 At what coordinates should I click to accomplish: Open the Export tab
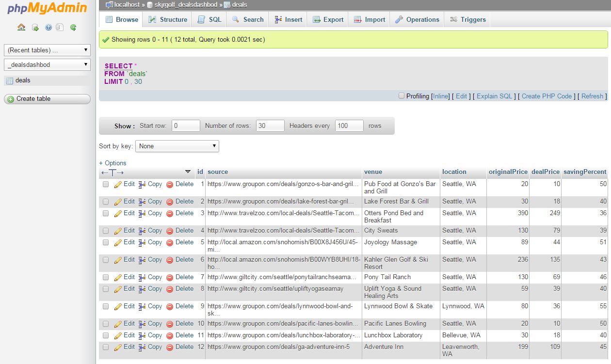pyautogui.click(x=328, y=19)
